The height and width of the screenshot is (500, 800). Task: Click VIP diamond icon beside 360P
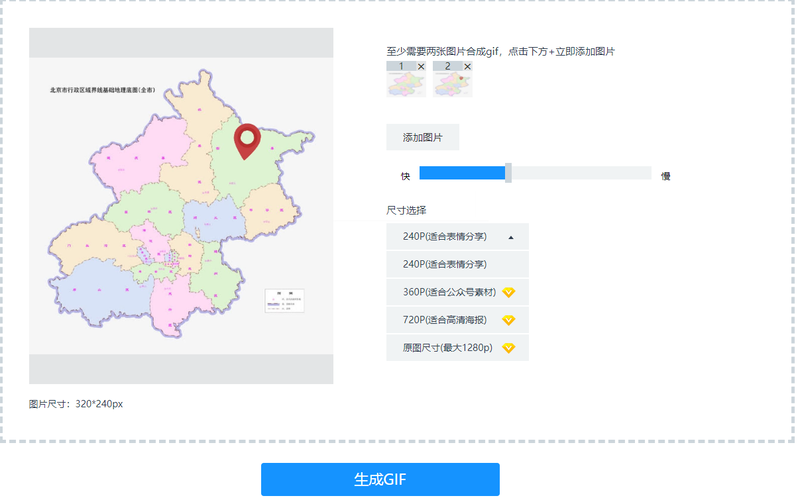pos(509,292)
